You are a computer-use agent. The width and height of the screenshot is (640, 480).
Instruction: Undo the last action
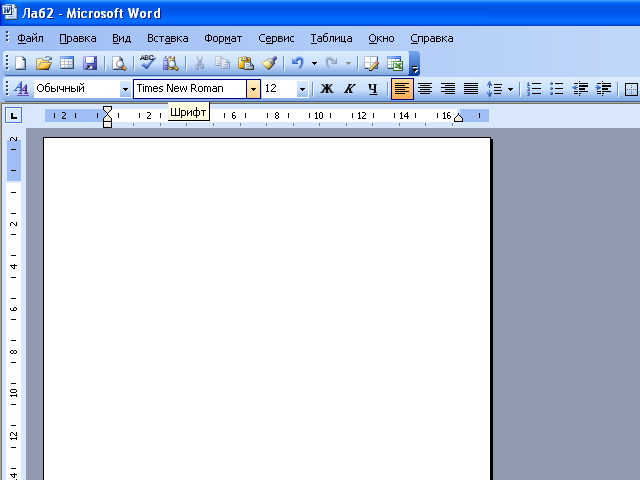pyautogui.click(x=298, y=63)
